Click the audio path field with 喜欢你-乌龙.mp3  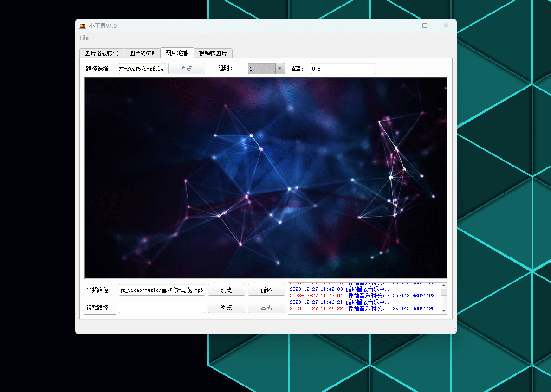[162, 289]
